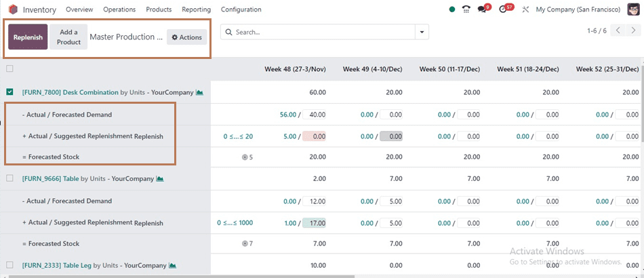Expand the search options dropdown arrow

[x=422, y=32]
